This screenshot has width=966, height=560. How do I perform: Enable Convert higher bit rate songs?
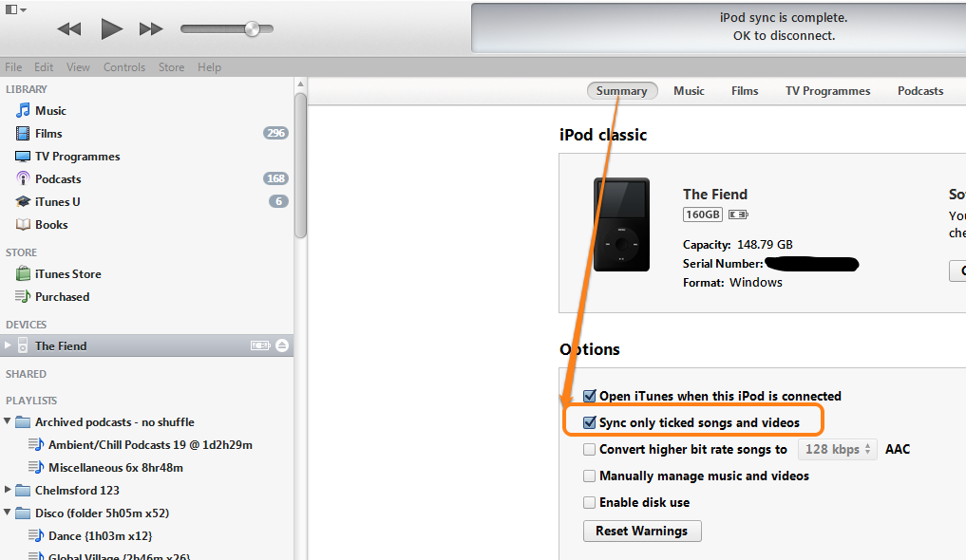tap(590, 449)
